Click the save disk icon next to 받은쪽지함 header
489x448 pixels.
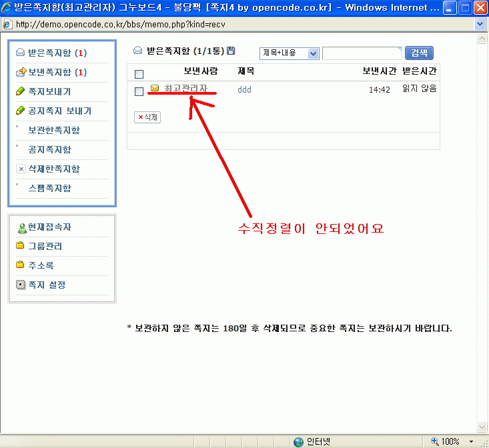pos(231,51)
